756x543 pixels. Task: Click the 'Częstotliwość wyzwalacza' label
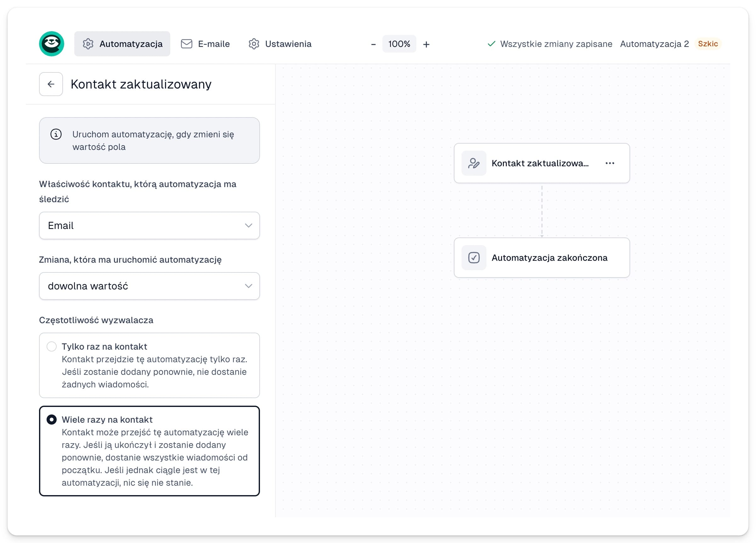[96, 320]
